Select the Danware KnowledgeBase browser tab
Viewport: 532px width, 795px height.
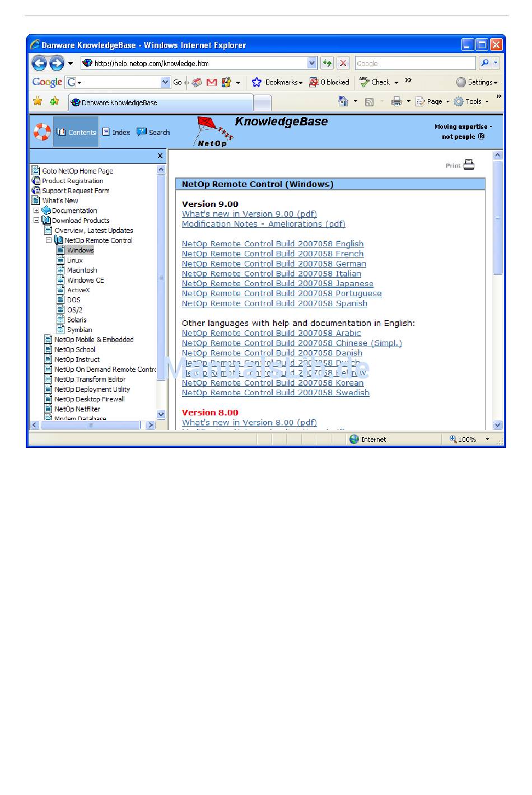[161, 102]
